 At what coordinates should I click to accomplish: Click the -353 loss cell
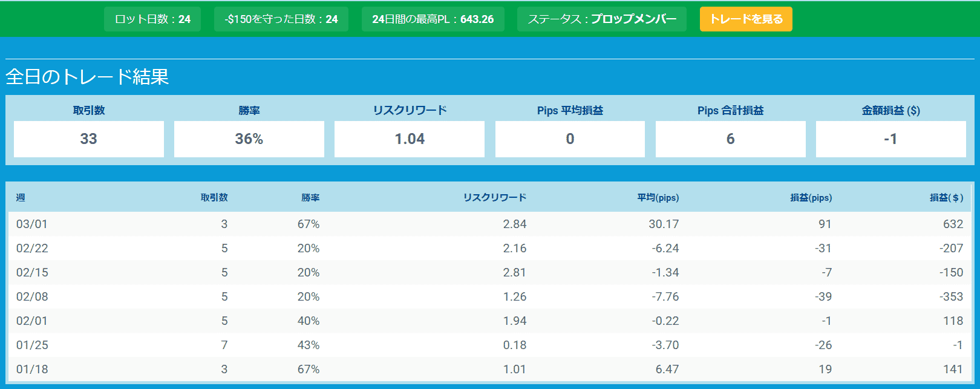(x=951, y=296)
